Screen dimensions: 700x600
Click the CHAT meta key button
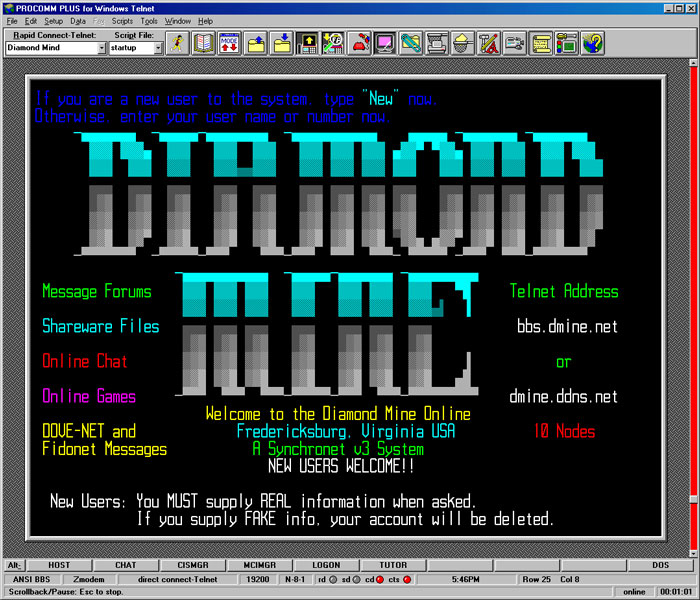tap(126, 565)
